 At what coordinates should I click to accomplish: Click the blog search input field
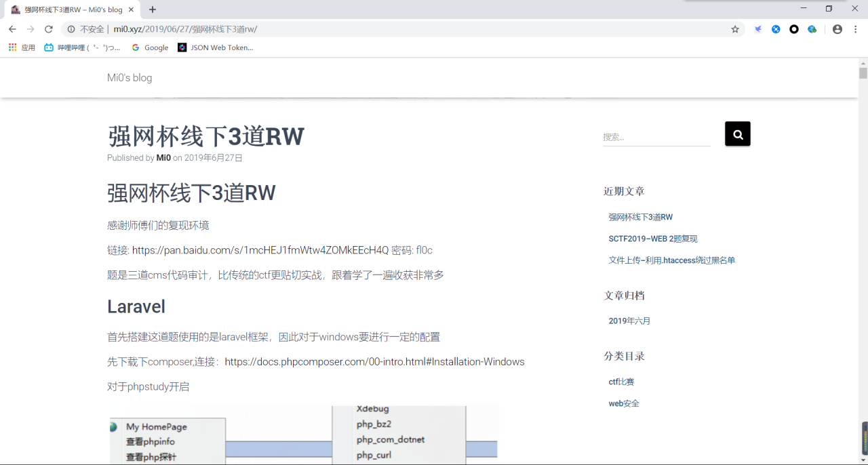point(656,137)
